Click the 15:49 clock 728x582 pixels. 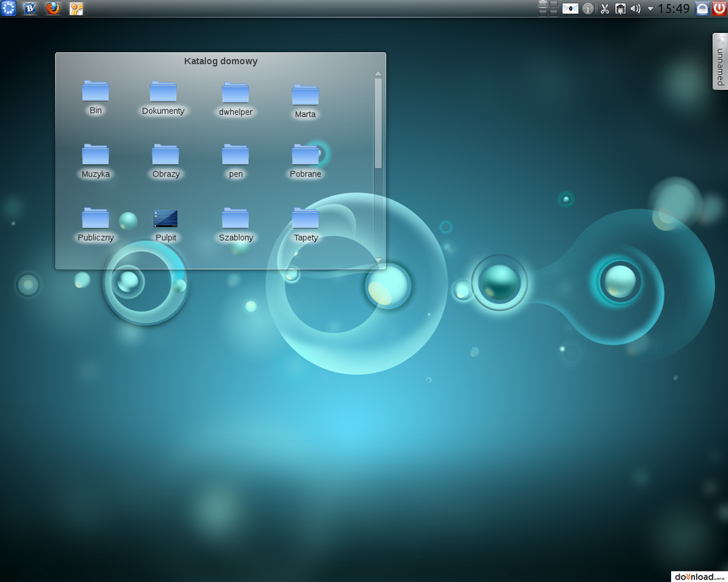[x=674, y=9]
